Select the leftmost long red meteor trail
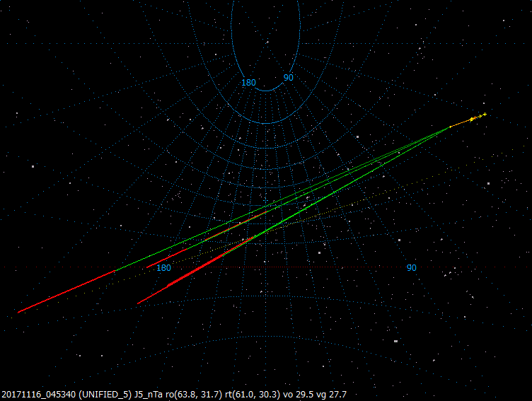 tap(66, 291)
